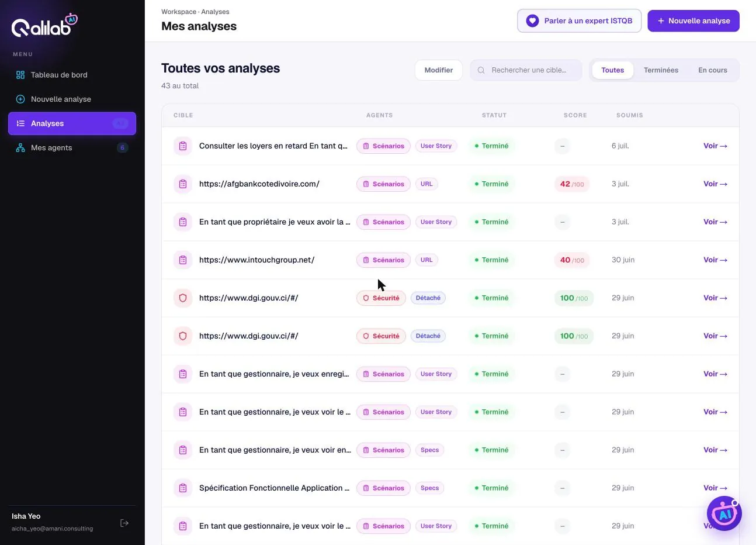The width and height of the screenshot is (756, 545).
Task: Open Tableau de bord from the menu
Action: pos(72,75)
